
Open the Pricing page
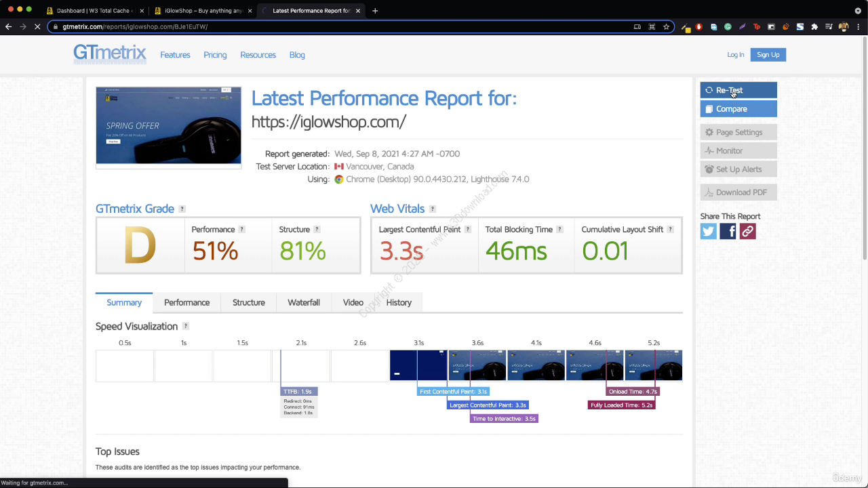(x=215, y=55)
